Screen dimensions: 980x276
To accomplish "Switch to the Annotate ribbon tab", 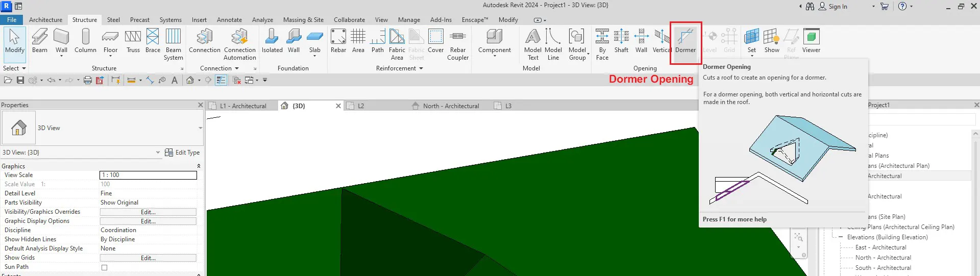I will (229, 20).
